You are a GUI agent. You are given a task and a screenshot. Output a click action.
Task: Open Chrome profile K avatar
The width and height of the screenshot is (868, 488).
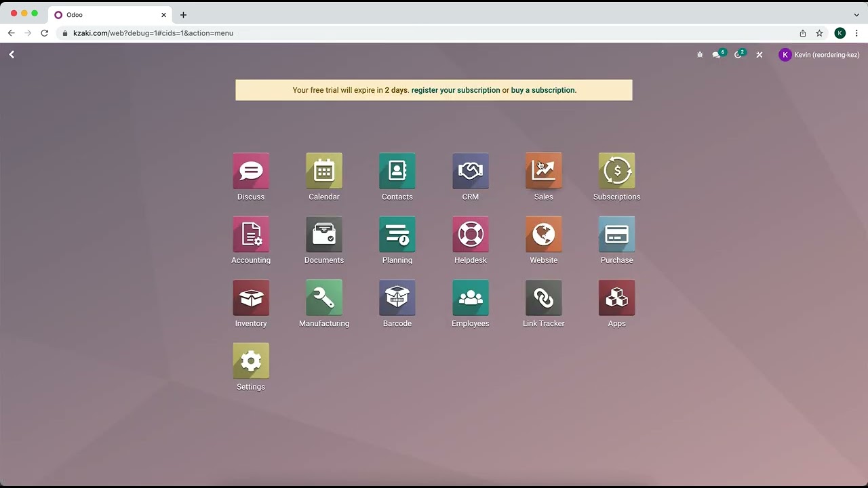pyautogui.click(x=840, y=33)
